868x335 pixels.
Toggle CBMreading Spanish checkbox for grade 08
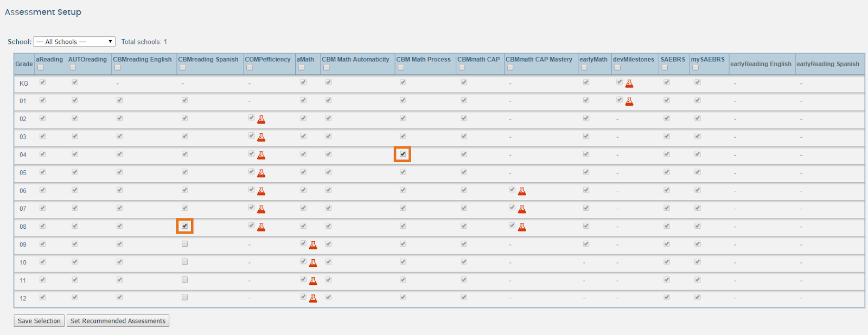(x=185, y=226)
